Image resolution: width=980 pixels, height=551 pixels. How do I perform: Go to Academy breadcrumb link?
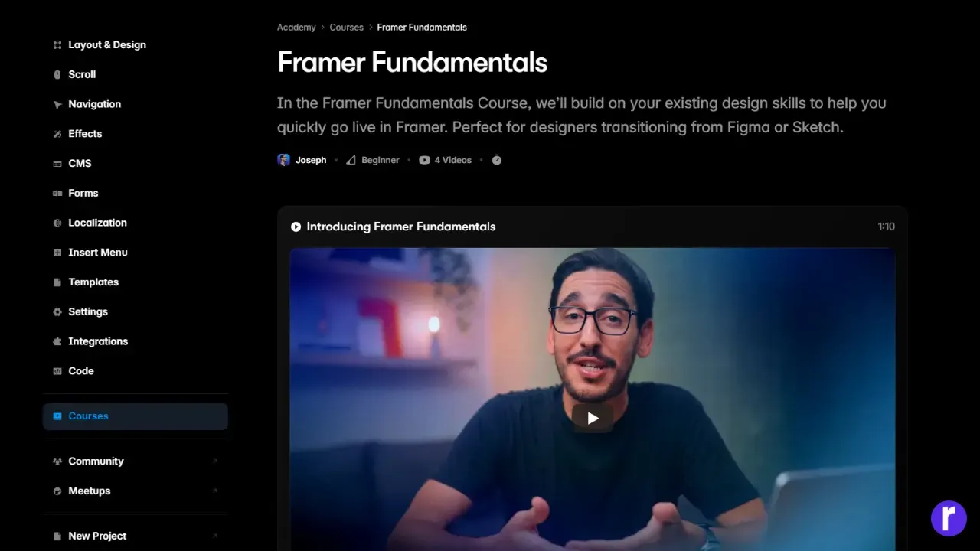click(296, 28)
